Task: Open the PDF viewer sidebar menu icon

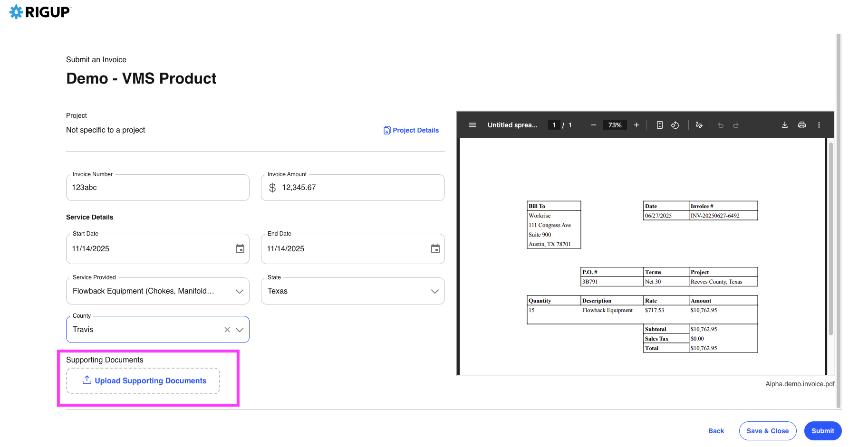Action: (473, 125)
